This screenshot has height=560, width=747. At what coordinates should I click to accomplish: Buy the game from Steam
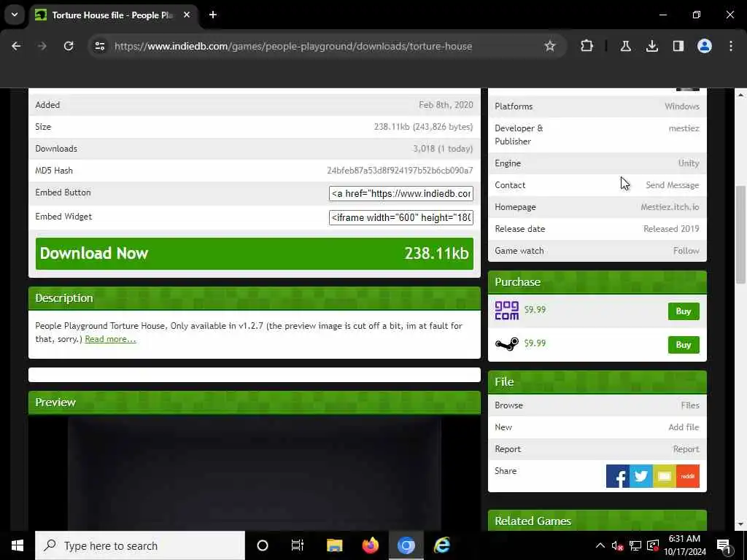pyautogui.click(x=683, y=345)
